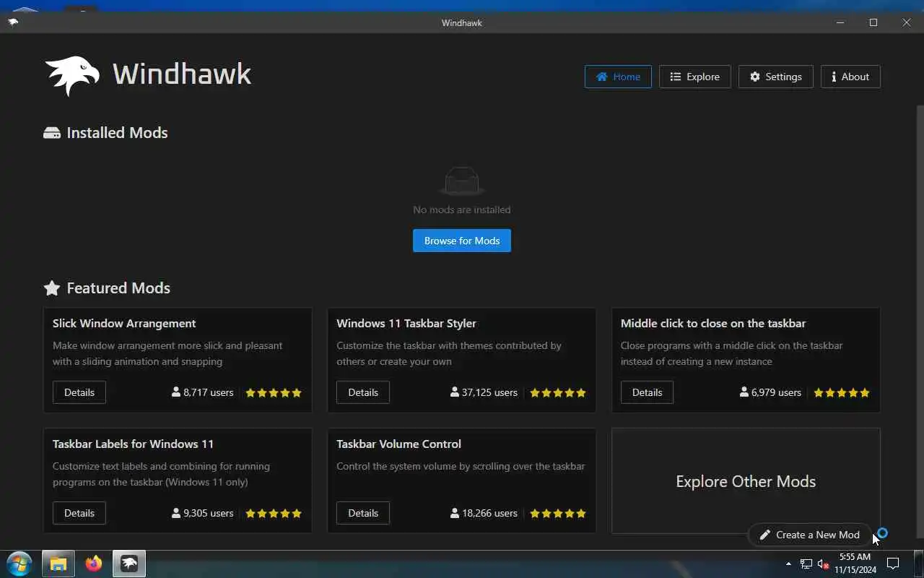Click the 6,979 users text
The image size is (924, 578).
776,392
